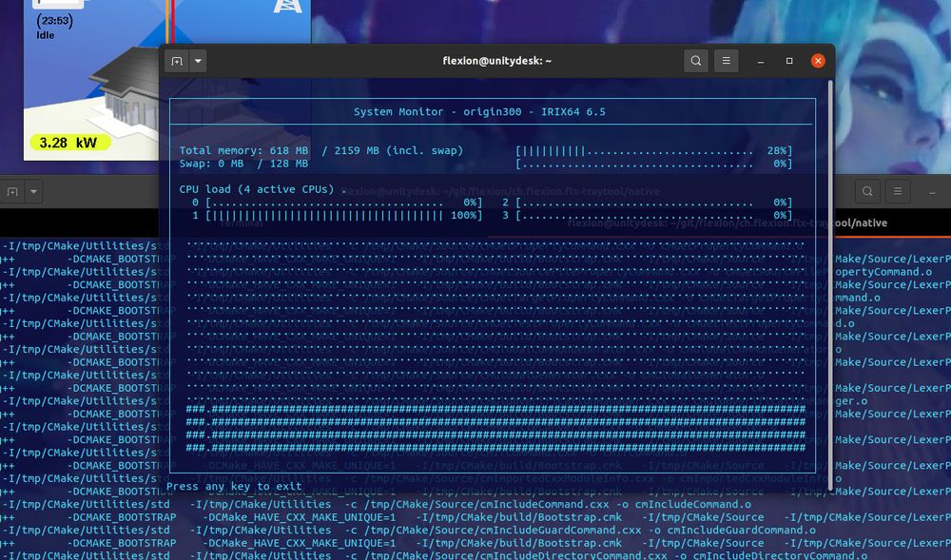Open the terminal hamburger menu
This screenshot has height=560, width=951.
pos(726,60)
